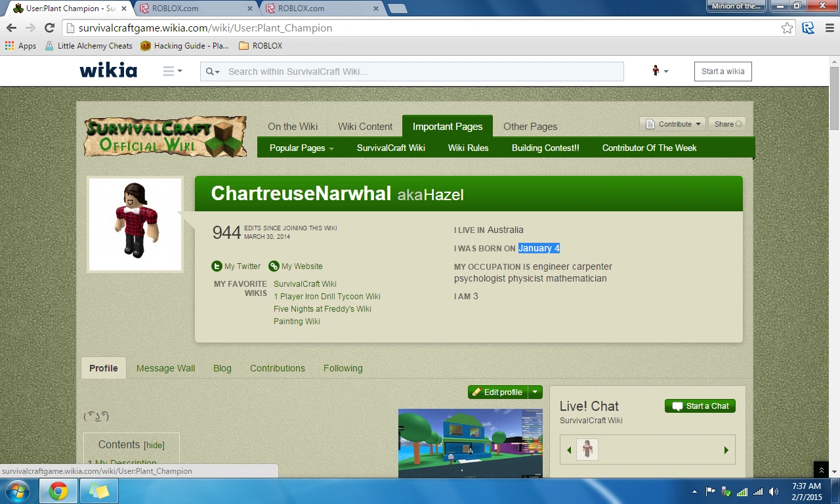Select the Wiki Content navigation tab
This screenshot has height=504, width=840.
[x=365, y=127]
